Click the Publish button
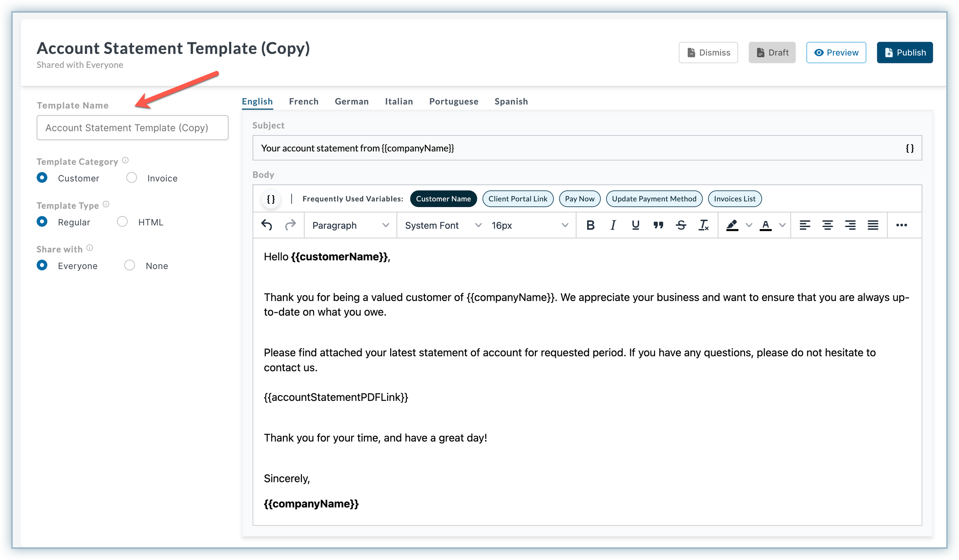Image resolution: width=959 pixels, height=560 pixels. 904,53
